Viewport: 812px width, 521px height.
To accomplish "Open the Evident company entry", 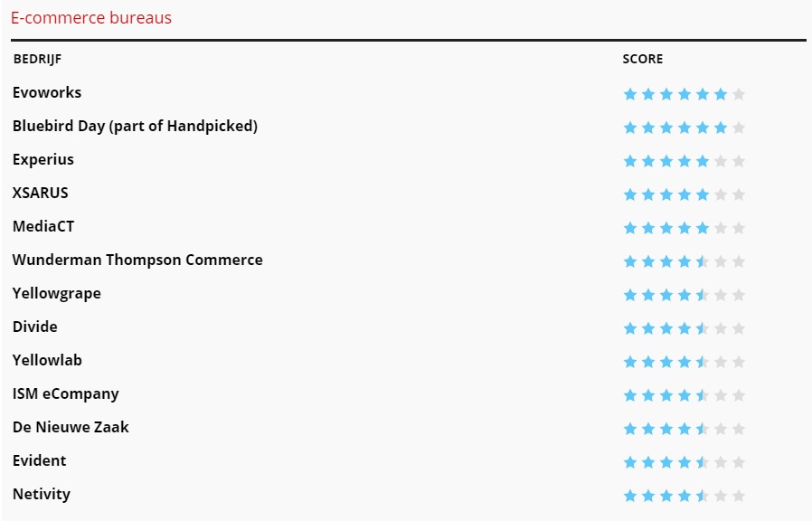I will (x=40, y=461).
